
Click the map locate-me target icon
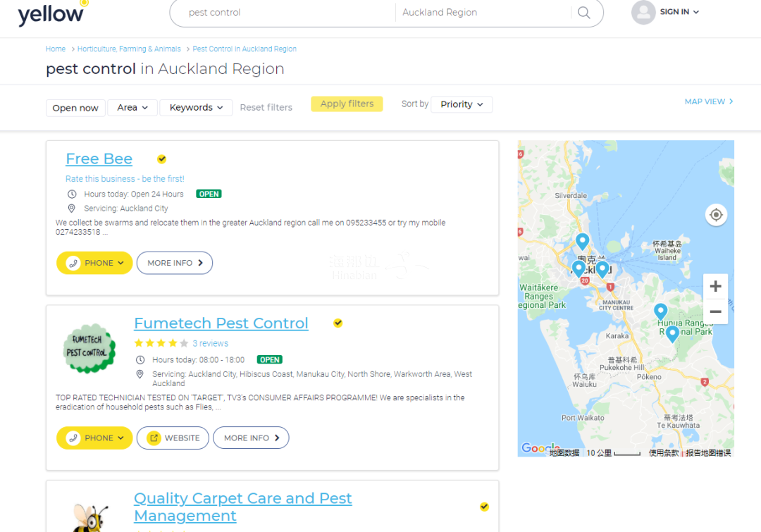[x=716, y=215]
